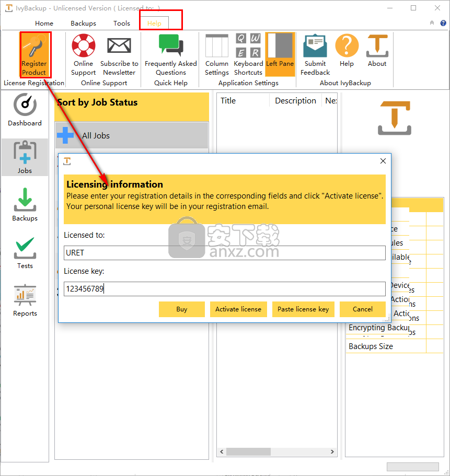Click the IvyBackup title bar logo
The width and height of the screenshot is (450, 476).
click(9, 8)
